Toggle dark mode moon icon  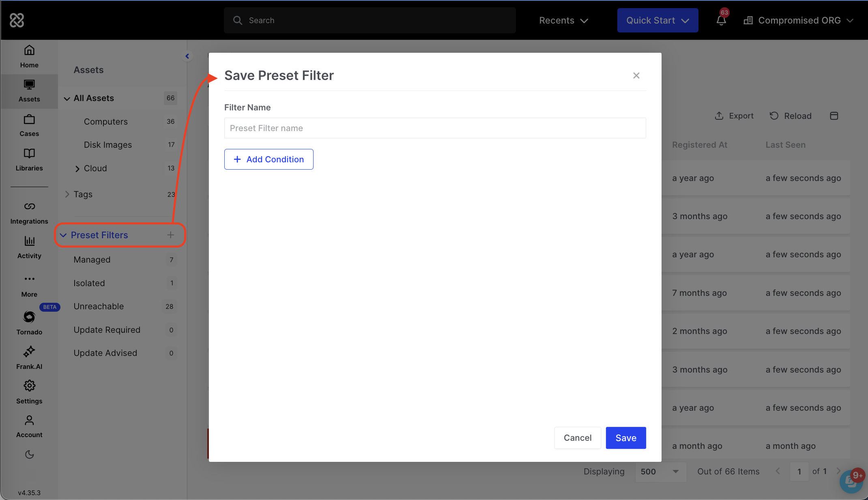click(29, 455)
